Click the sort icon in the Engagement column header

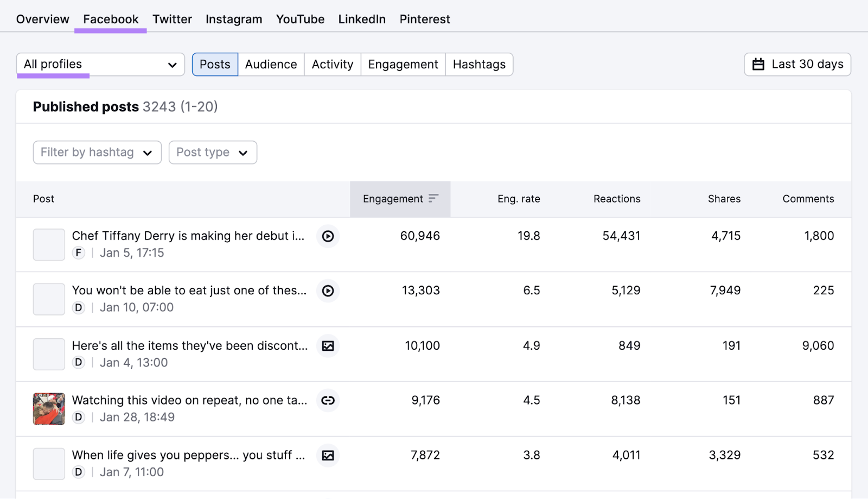pos(432,199)
